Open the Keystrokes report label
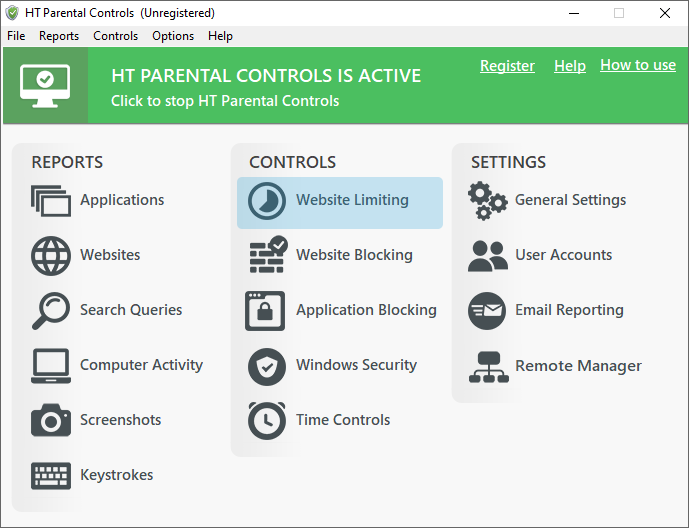689x528 pixels. (x=116, y=475)
